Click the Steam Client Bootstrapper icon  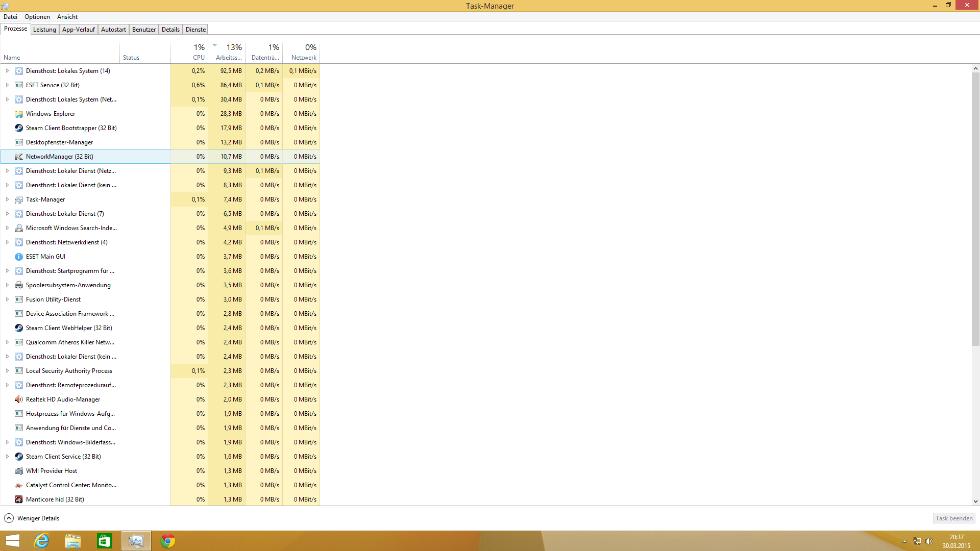pos(19,128)
